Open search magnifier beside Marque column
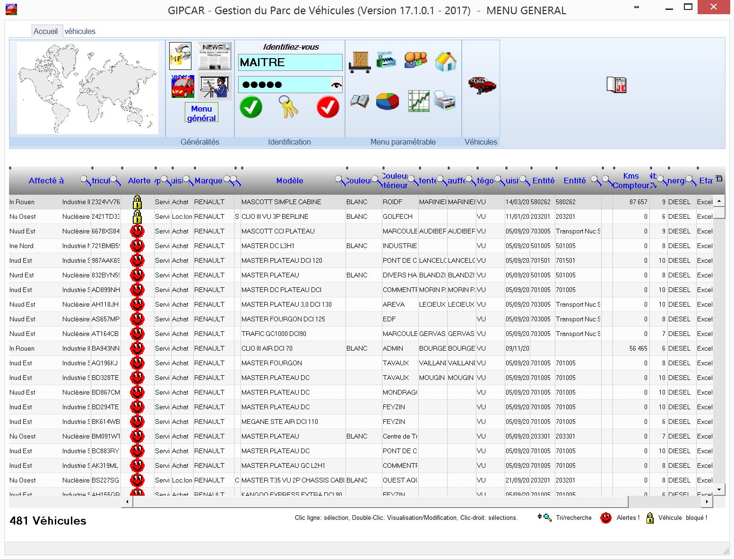 229,180
